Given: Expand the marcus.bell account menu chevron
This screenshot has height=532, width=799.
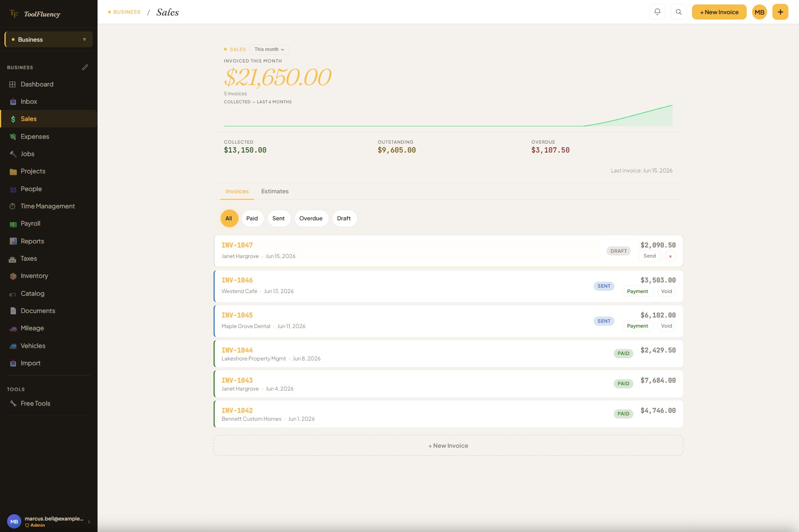Looking at the screenshot, I should (x=89, y=522).
